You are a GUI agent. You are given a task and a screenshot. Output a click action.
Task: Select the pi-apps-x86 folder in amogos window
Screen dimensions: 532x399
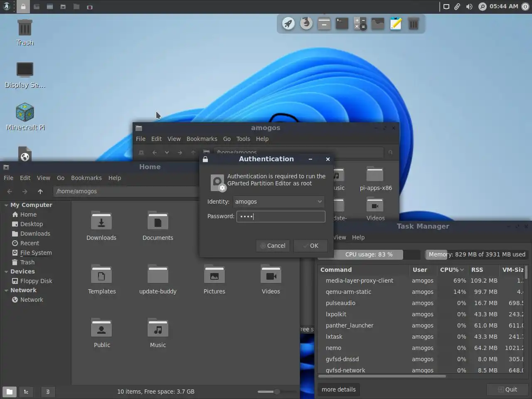[x=376, y=179]
